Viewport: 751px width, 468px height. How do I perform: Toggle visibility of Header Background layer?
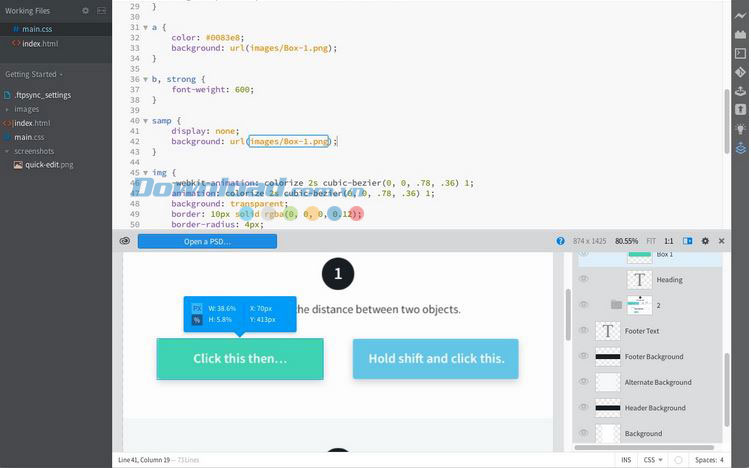585,408
